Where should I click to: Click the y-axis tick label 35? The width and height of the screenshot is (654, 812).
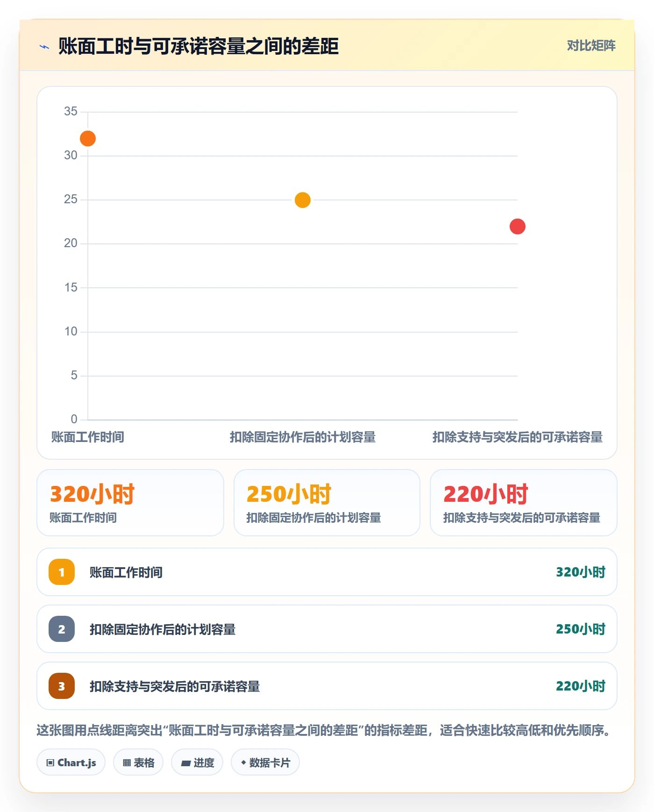coord(71,111)
